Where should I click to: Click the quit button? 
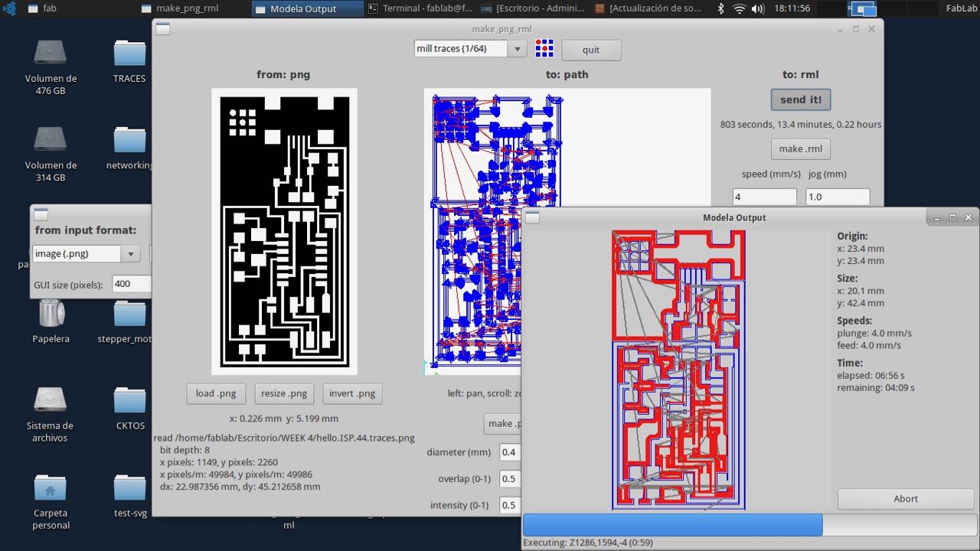coord(591,50)
